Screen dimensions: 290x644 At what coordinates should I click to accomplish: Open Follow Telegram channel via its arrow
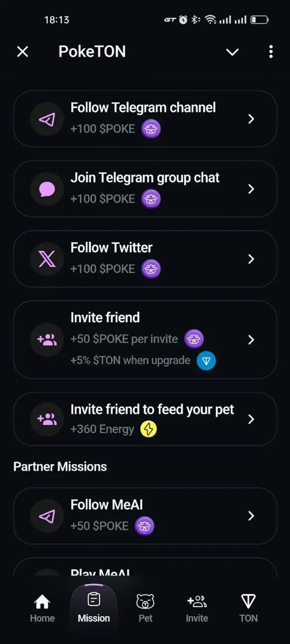click(x=251, y=119)
